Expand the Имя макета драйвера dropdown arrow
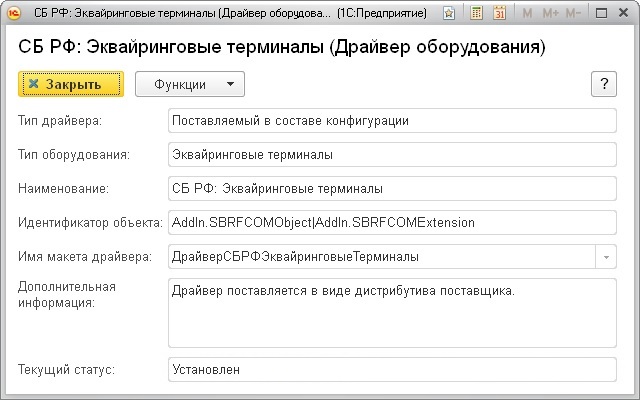640x400 pixels. (606, 257)
